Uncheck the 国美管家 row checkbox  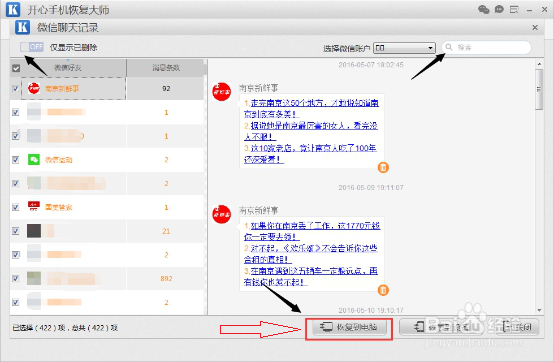pyautogui.click(x=16, y=207)
